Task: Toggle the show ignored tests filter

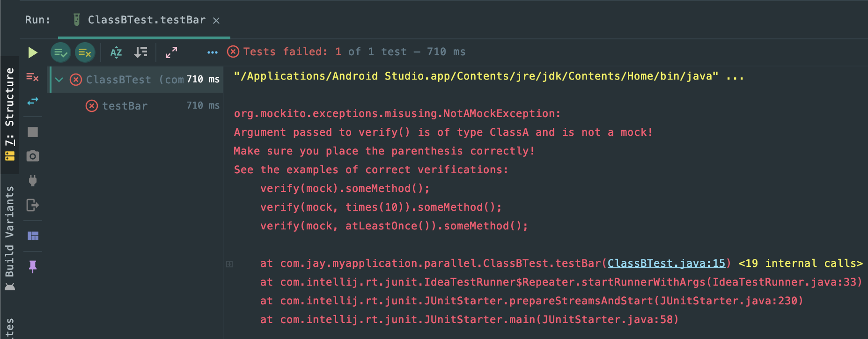Action: [85, 52]
